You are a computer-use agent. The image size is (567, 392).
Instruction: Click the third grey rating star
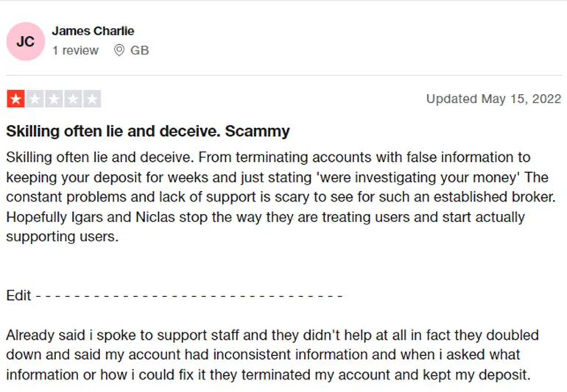[x=54, y=99]
